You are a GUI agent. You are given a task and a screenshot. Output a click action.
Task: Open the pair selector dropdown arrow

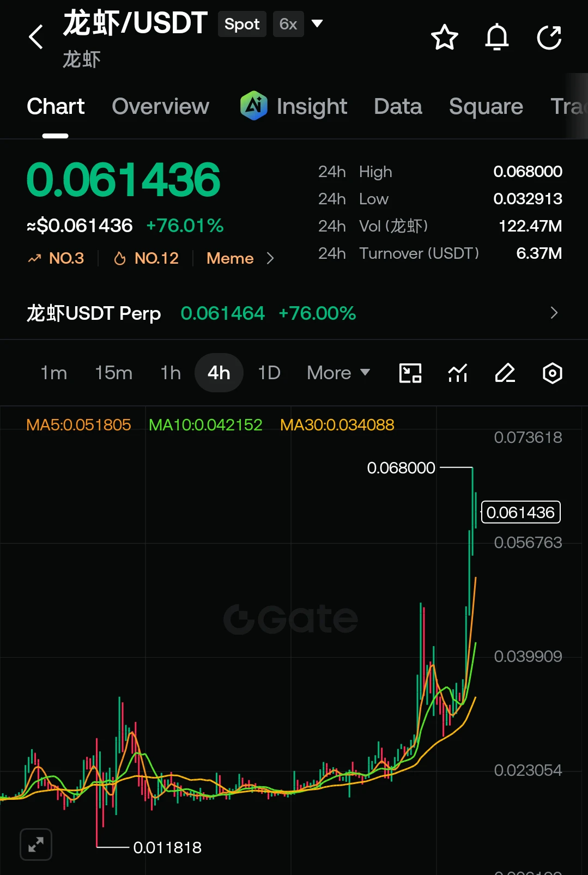317,23
